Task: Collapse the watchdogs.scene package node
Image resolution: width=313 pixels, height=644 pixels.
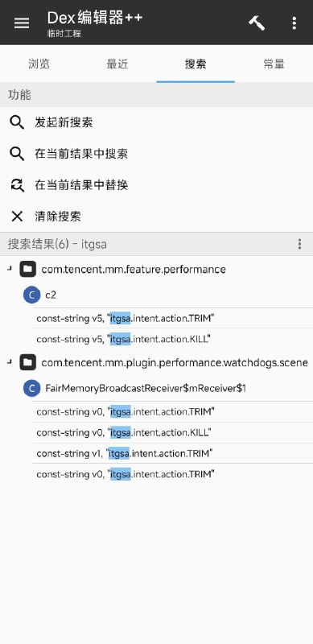Action: coord(10,363)
